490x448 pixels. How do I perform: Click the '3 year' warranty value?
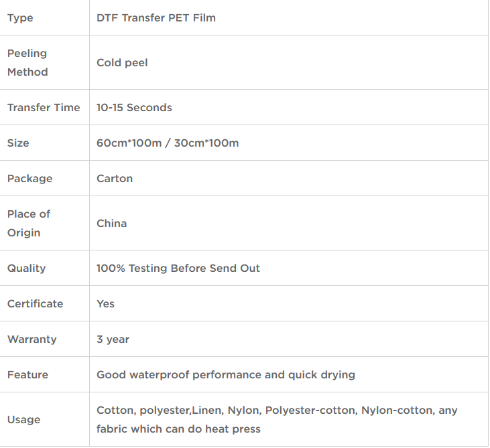coord(113,340)
